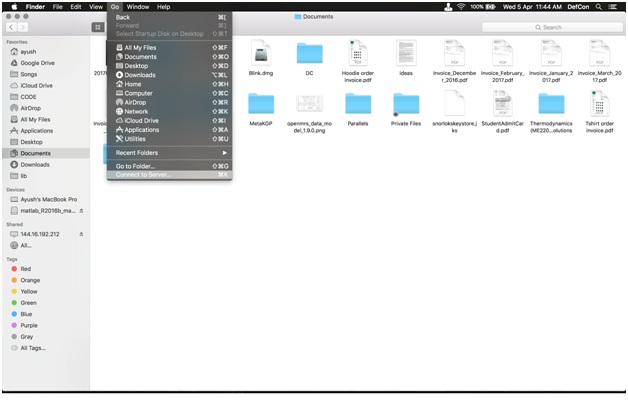Open the Apple menu

pos(13,6)
